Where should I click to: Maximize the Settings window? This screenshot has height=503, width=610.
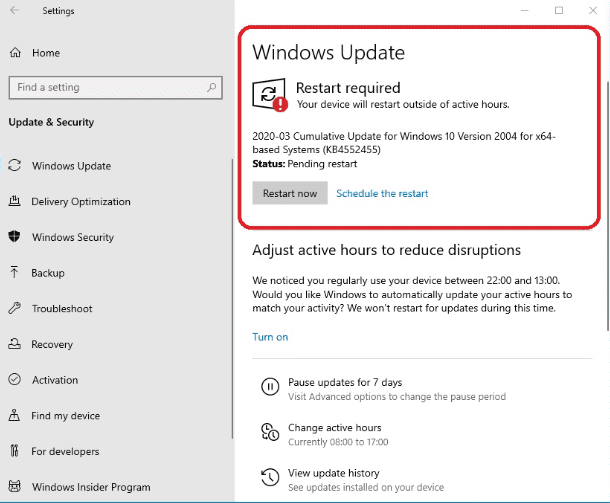(559, 11)
